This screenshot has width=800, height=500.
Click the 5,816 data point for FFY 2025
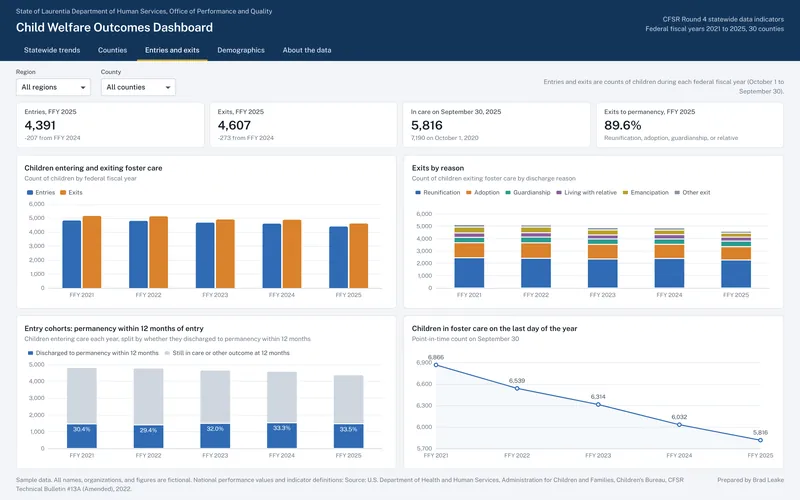click(x=760, y=440)
